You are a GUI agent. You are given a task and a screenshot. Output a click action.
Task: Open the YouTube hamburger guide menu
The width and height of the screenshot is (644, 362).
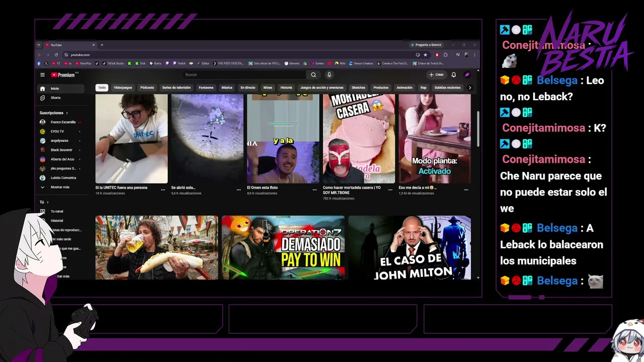[43, 75]
